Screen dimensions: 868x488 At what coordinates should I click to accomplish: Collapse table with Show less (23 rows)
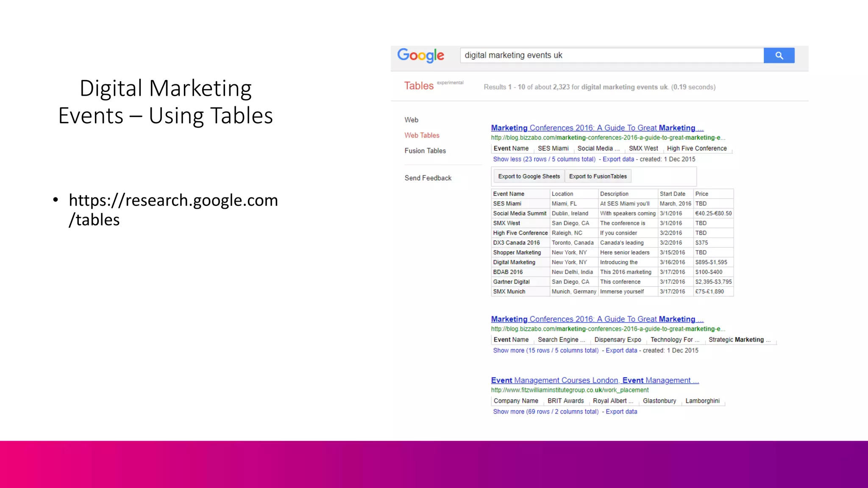coord(544,159)
